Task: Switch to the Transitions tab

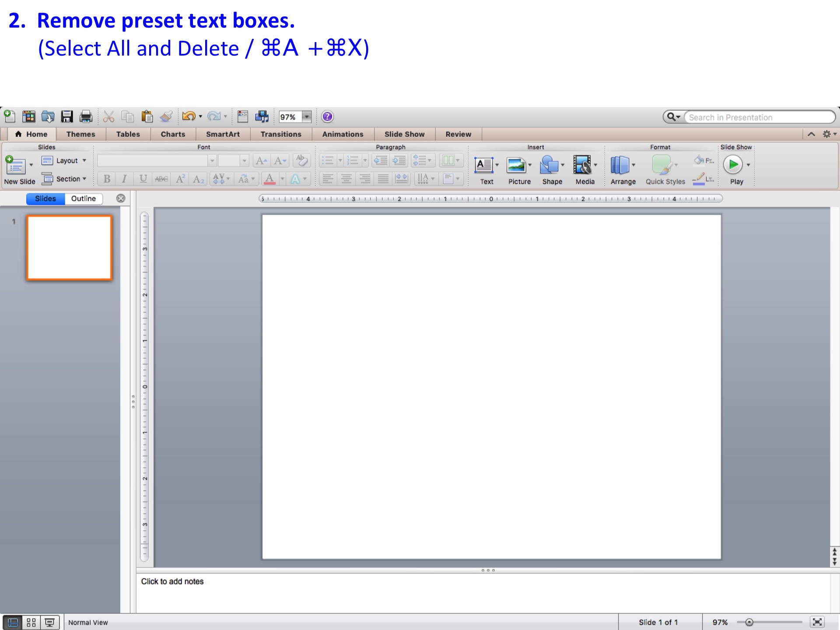Action: pos(280,134)
